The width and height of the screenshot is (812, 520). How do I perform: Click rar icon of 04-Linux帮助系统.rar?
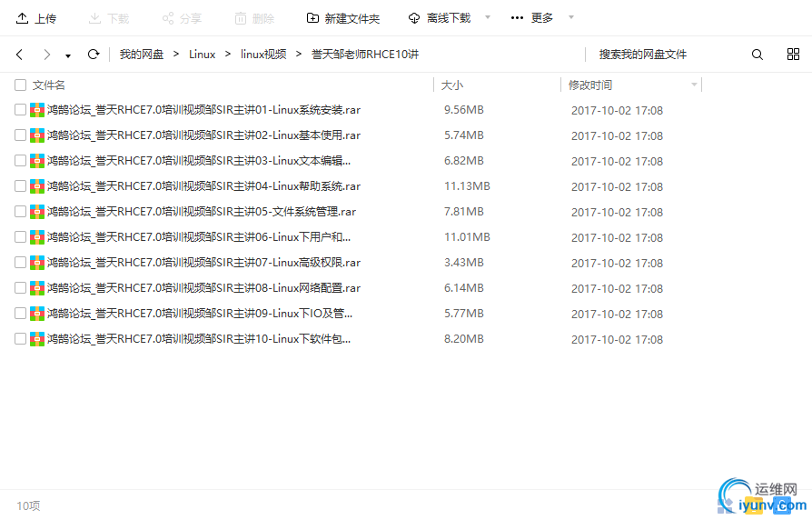[x=37, y=186]
